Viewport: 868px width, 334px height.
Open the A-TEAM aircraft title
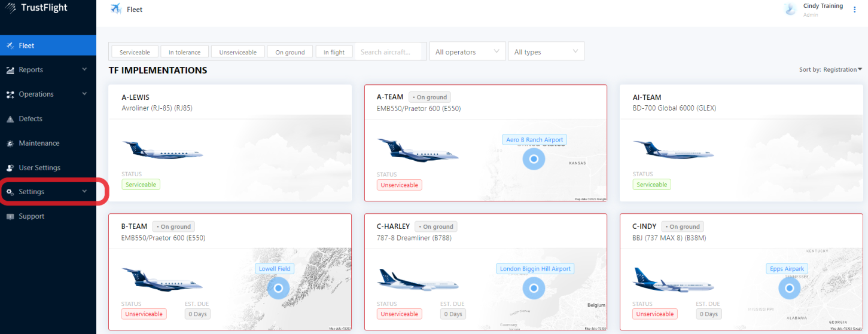point(390,97)
